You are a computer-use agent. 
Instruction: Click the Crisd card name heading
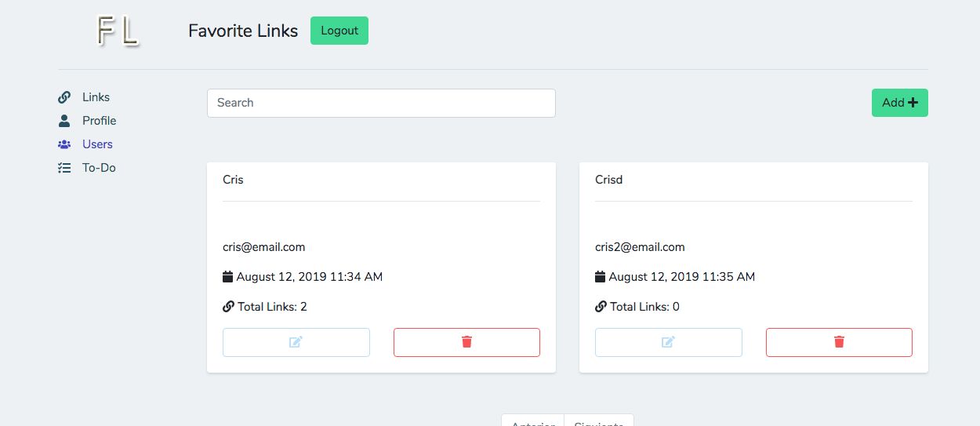pyautogui.click(x=608, y=180)
